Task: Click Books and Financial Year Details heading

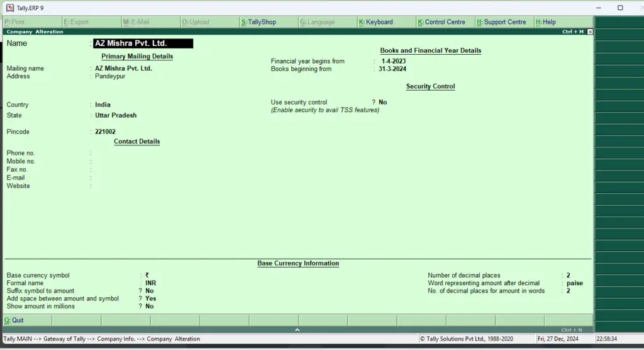Action: pyautogui.click(x=430, y=51)
